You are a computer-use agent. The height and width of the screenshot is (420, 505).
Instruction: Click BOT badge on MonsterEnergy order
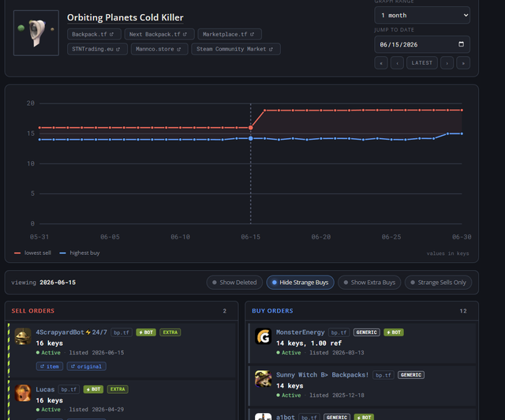(394, 332)
